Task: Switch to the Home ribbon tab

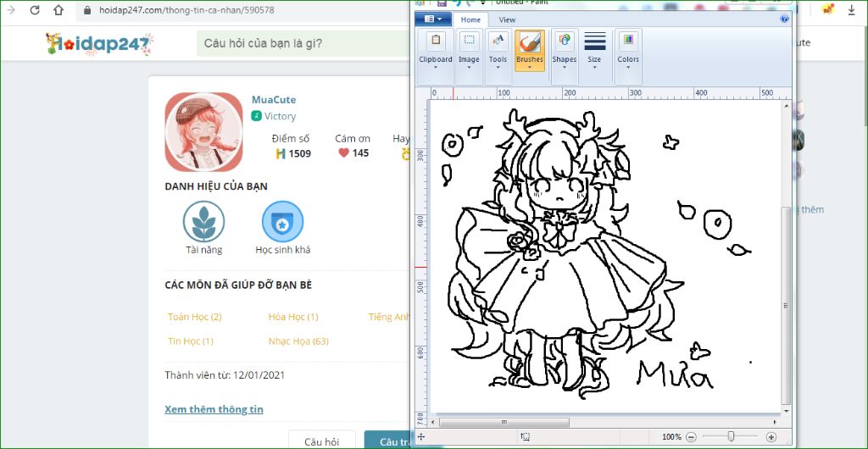Action: (470, 19)
